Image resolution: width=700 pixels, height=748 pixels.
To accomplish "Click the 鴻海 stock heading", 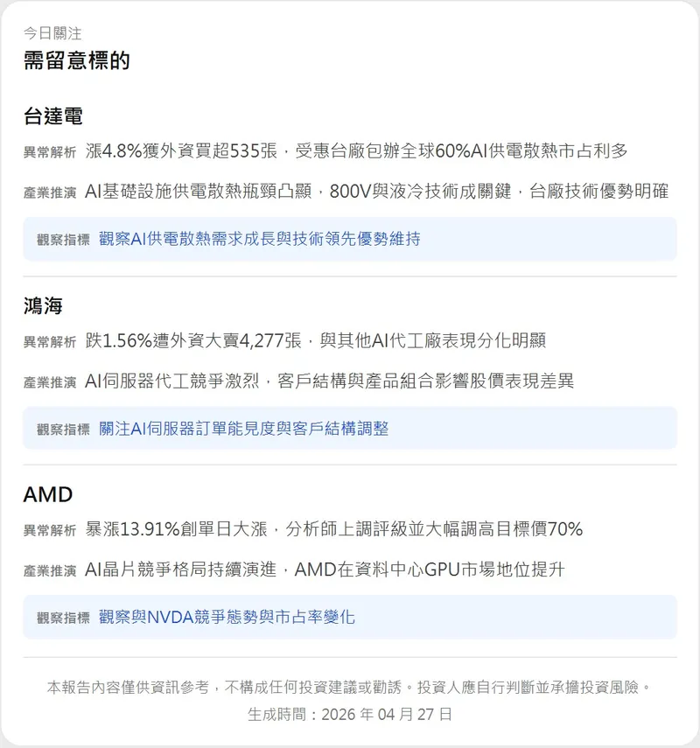I will [43, 306].
